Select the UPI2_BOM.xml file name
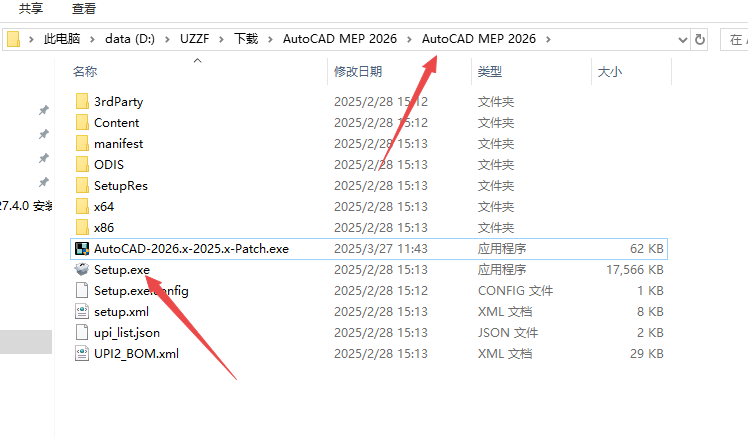 coord(136,354)
